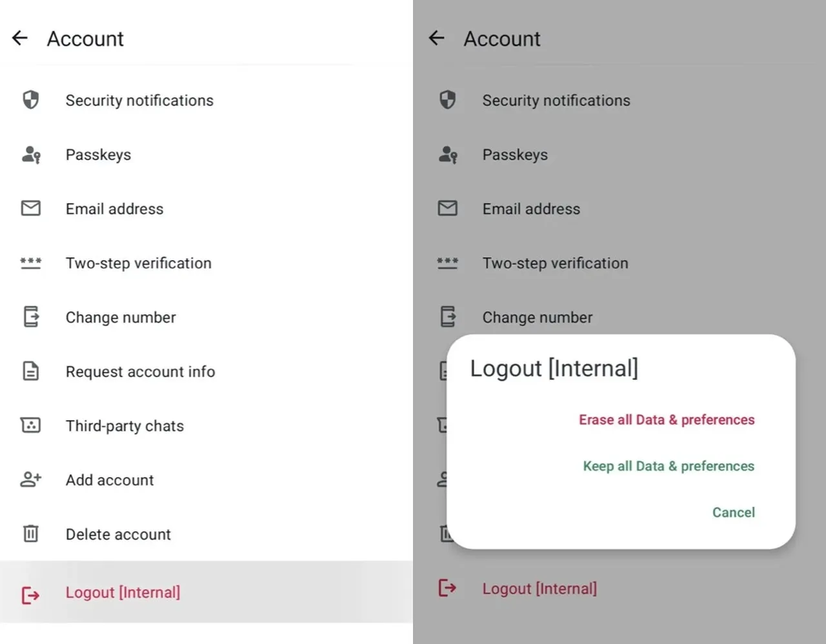The width and height of the screenshot is (826, 644).
Task: Click the Third-party chats icon
Action: [x=31, y=425]
